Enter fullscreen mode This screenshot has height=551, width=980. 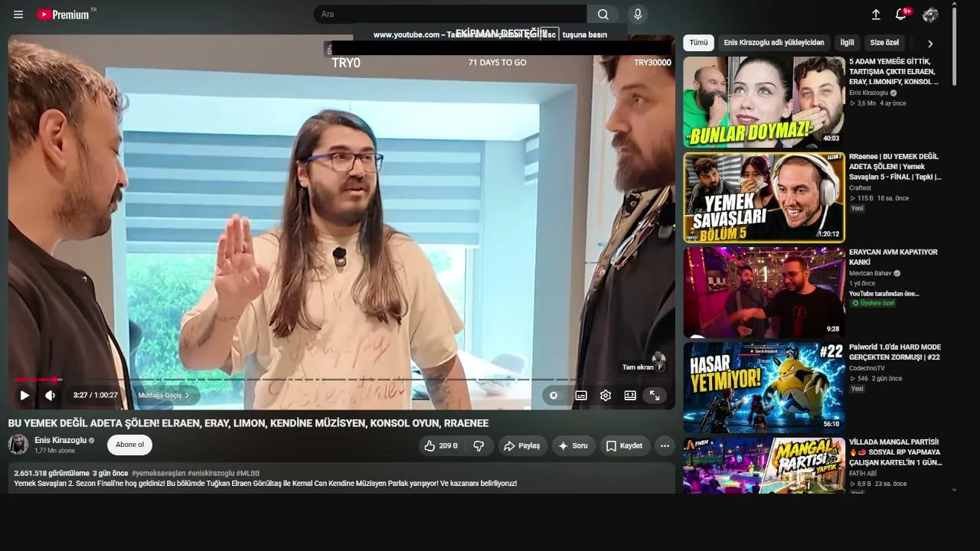(x=655, y=395)
